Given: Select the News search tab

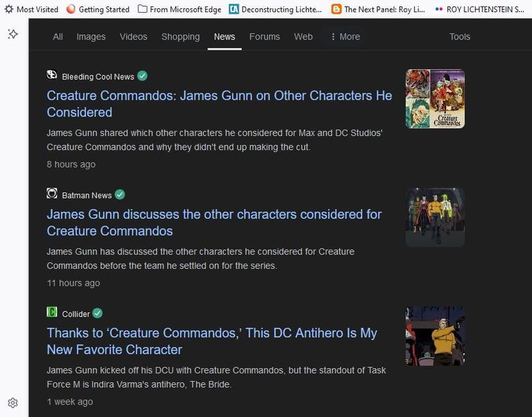Looking at the screenshot, I should click(x=224, y=37).
